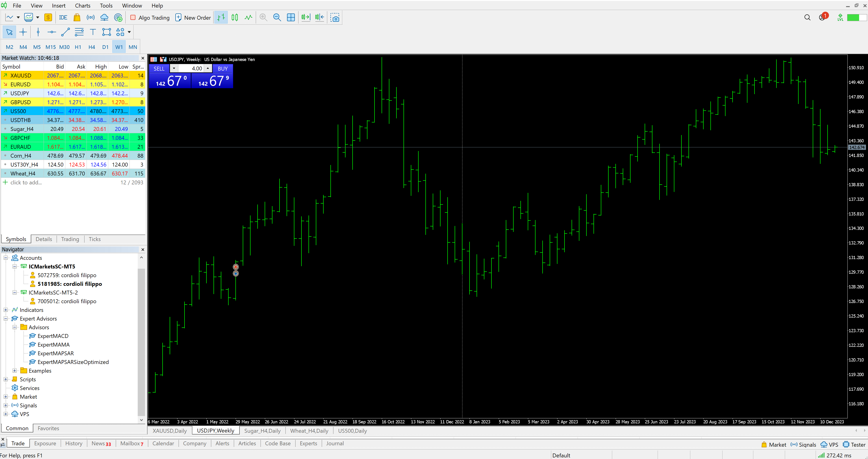Draw equidistant channel
The width and height of the screenshot is (868, 459).
[x=79, y=32]
